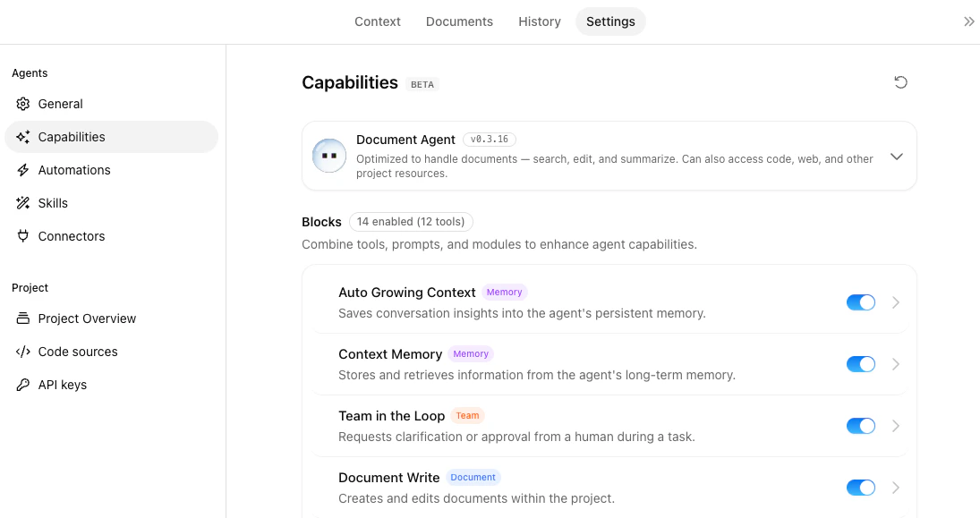Screen dimensions: 980x518
Task: Click the Context Memory title
Action: pos(390,354)
